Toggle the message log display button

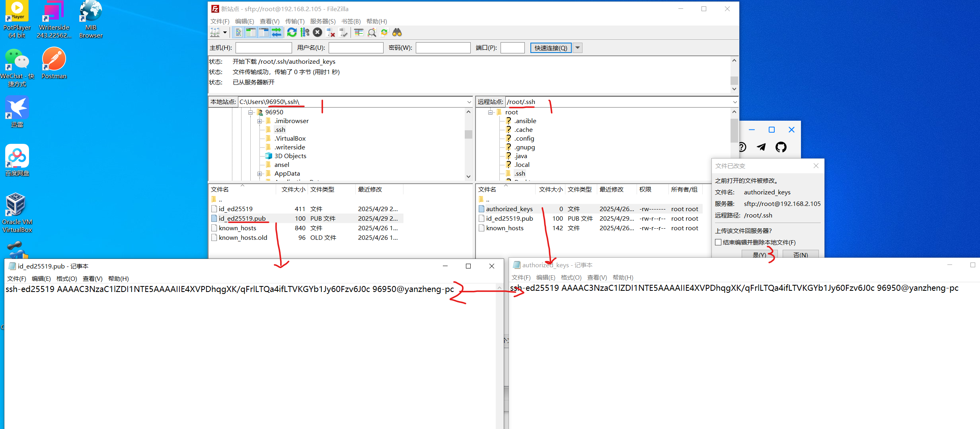point(238,33)
